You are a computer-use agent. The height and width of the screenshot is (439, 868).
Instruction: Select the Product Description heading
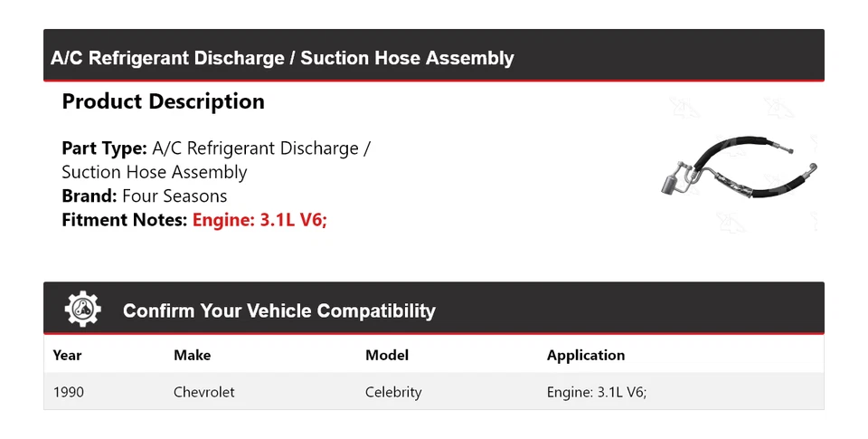(163, 101)
